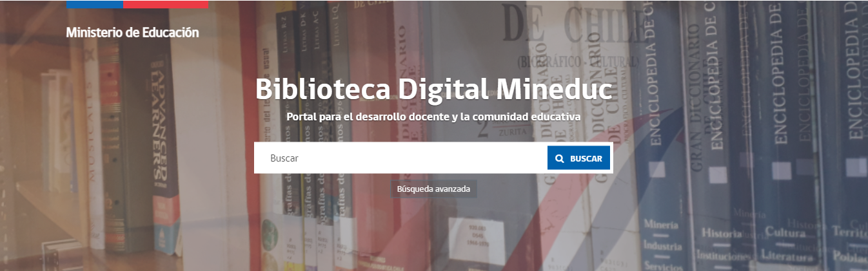Click the magnifier icon in the BUSCAR button
Screen dimensions: 868x271
(x=559, y=158)
